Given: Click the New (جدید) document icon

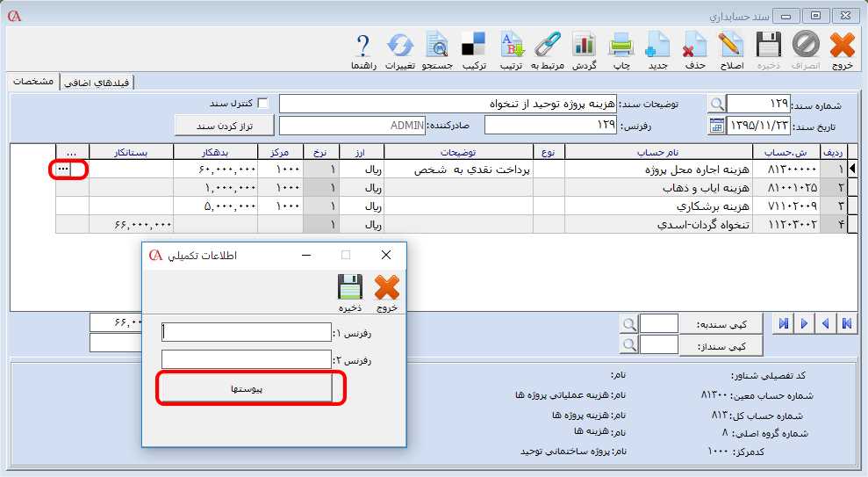Looking at the screenshot, I should 658,47.
